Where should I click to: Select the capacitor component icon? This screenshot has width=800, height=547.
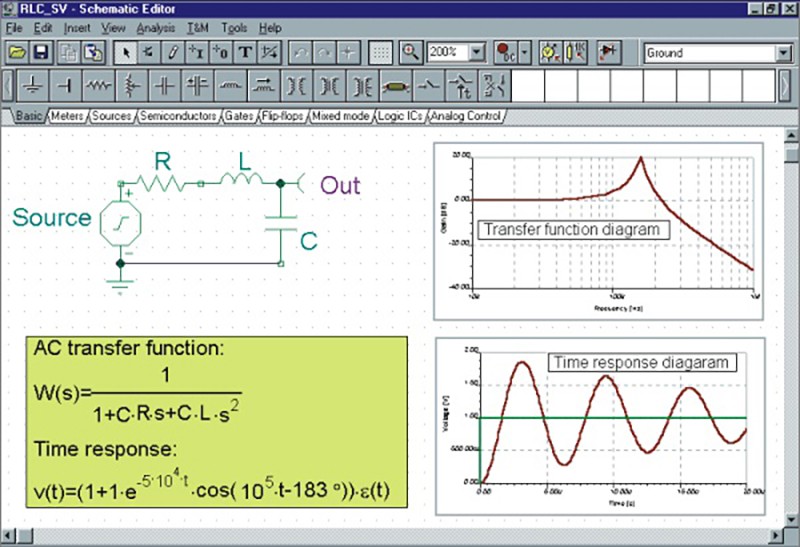point(164,86)
